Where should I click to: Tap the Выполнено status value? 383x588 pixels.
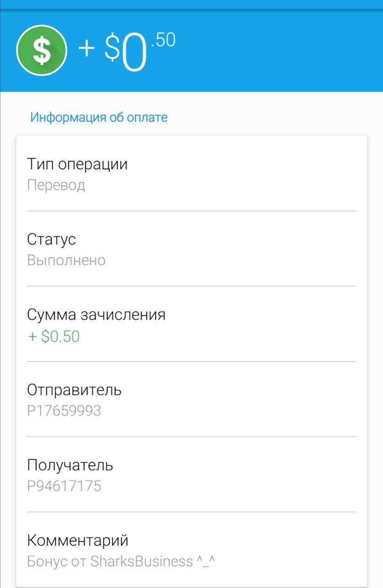coord(66,260)
